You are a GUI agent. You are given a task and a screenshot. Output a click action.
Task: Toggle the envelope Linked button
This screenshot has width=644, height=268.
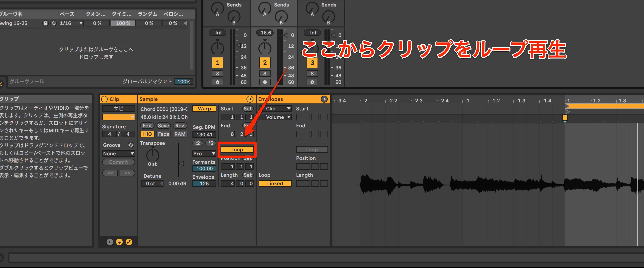pos(275,184)
